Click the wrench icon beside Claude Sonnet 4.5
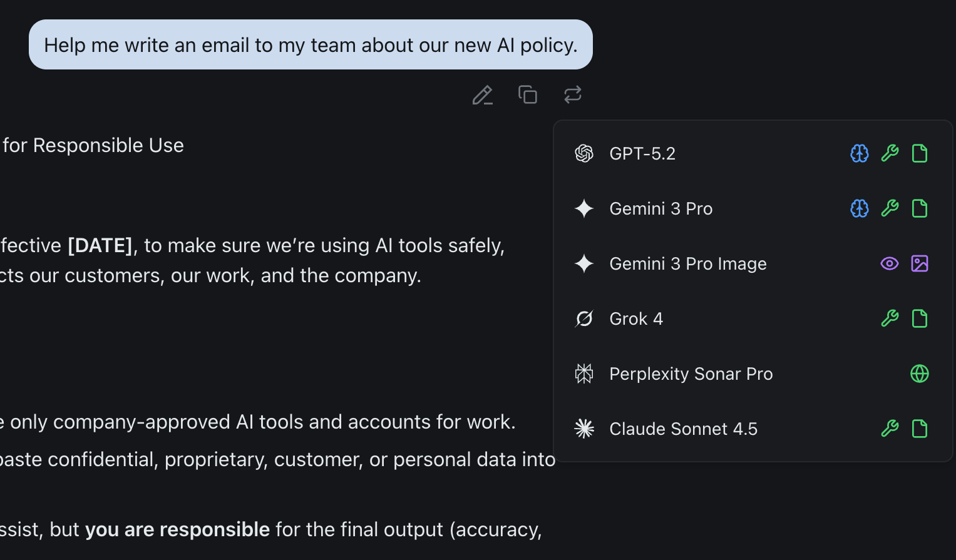This screenshot has height=560, width=956. (890, 429)
